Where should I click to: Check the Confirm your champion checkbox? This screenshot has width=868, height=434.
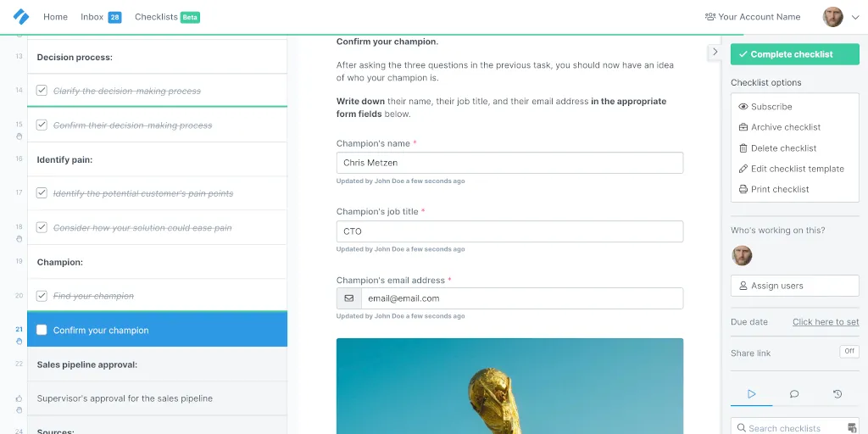(42, 330)
